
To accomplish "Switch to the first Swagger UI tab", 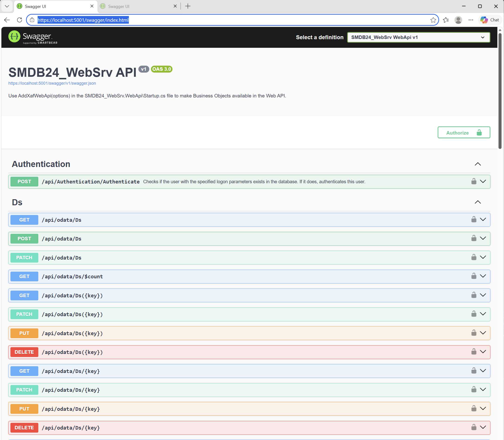I will [55, 6].
